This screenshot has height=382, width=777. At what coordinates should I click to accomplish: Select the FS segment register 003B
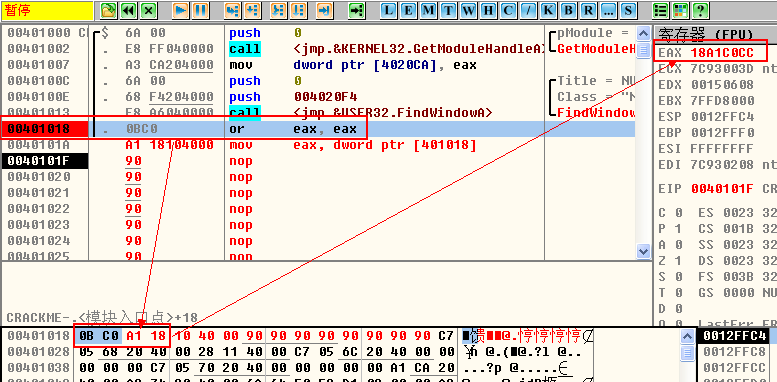(738, 276)
